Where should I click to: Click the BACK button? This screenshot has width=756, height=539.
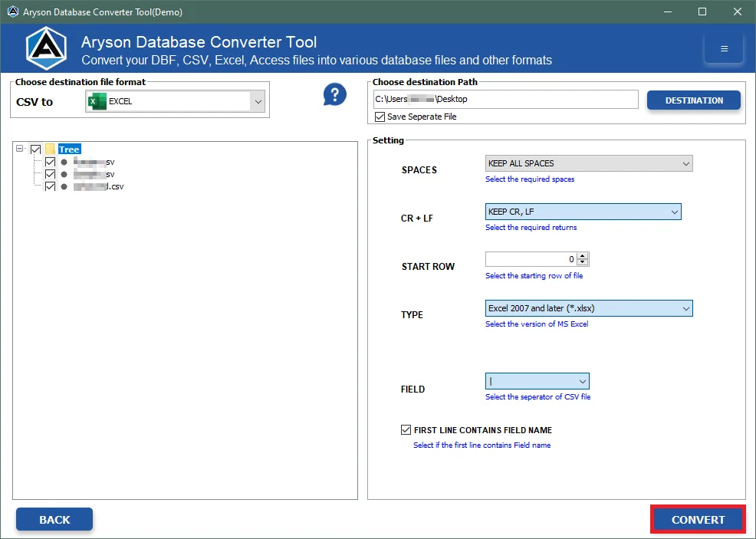click(54, 519)
